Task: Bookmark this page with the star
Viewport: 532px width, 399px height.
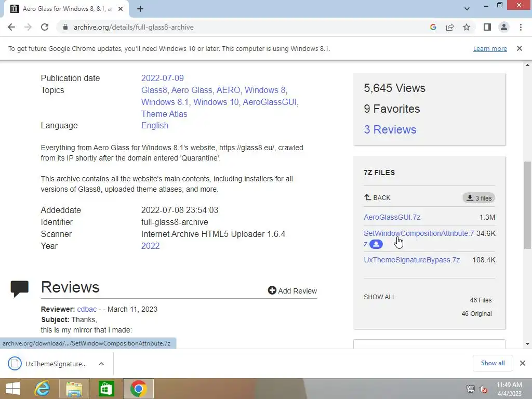Action: point(467,27)
